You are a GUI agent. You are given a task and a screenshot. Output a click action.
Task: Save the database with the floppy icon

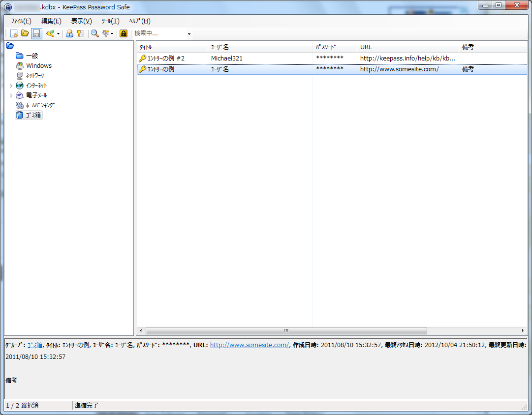pos(36,33)
